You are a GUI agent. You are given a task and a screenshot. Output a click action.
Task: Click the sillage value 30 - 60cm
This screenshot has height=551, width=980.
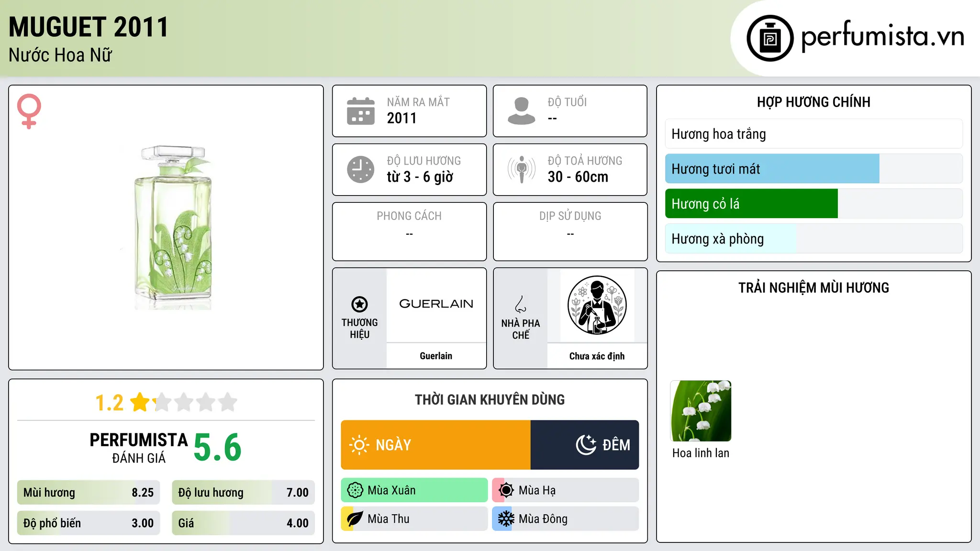coord(578,177)
